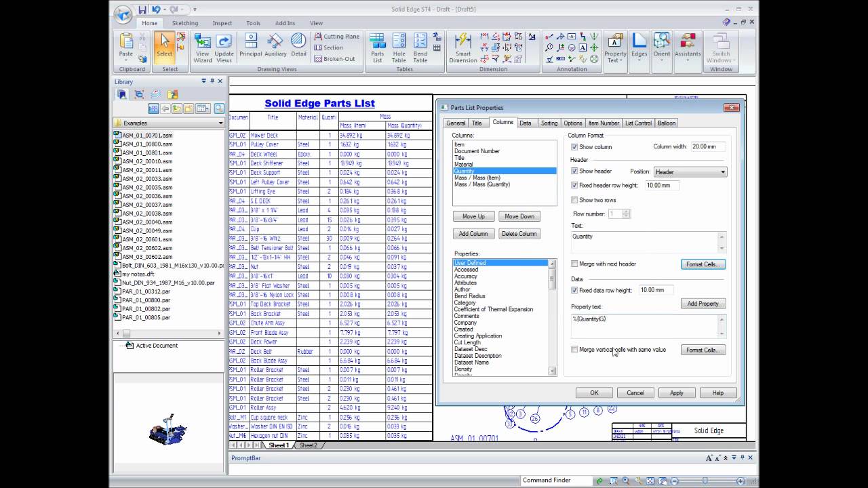Open the Edges command

click(x=639, y=48)
